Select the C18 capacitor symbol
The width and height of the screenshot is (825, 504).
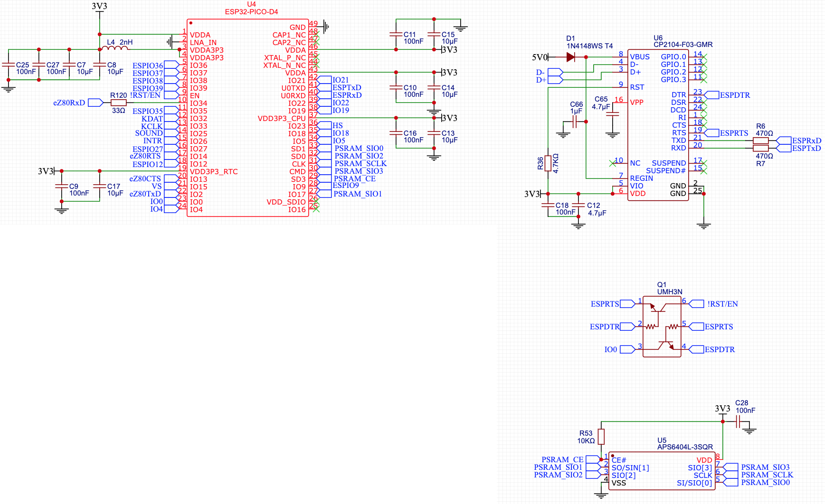click(x=548, y=205)
